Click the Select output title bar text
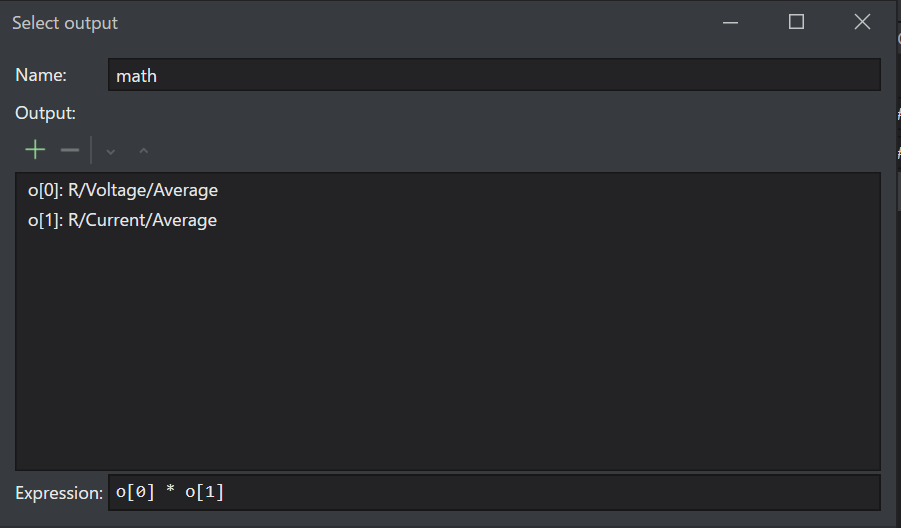The height and width of the screenshot is (528, 901). (x=65, y=23)
